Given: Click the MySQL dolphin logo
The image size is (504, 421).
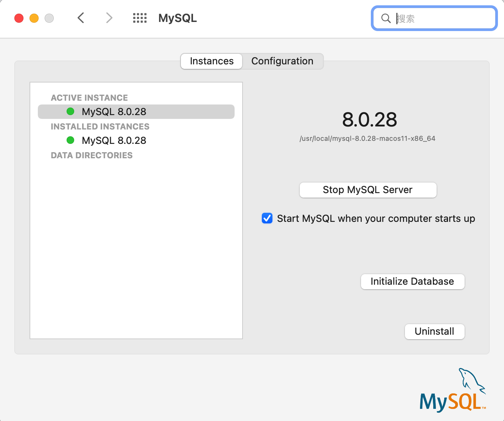Looking at the screenshot, I should (453, 390).
